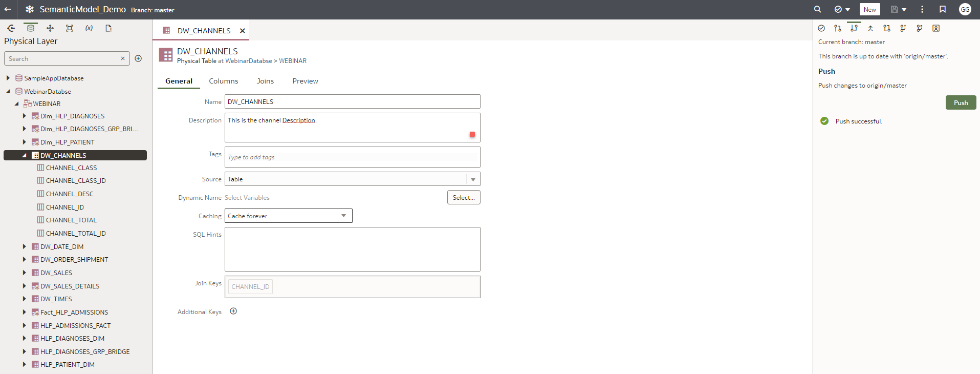
Task: Click the Description text area
Action: pyautogui.click(x=352, y=128)
